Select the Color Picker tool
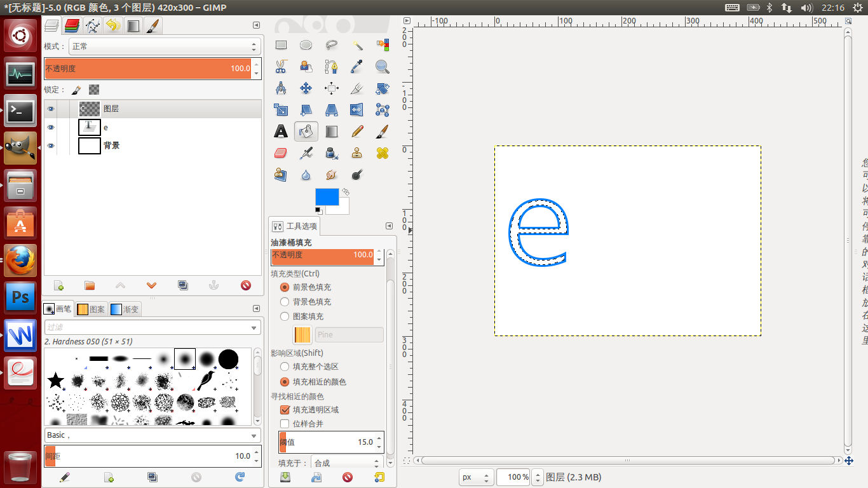The image size is (868, 488). click(357, 67)
